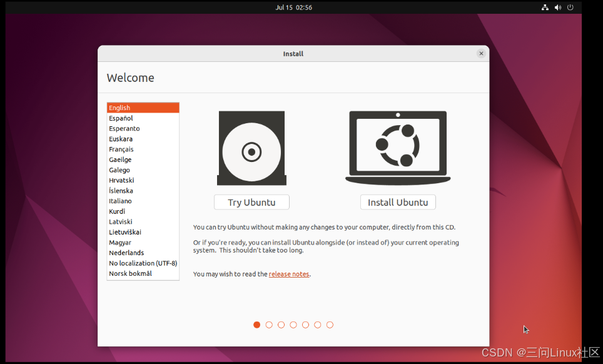Select Norsk bokmål in the language list

click(x=143, y=274)
